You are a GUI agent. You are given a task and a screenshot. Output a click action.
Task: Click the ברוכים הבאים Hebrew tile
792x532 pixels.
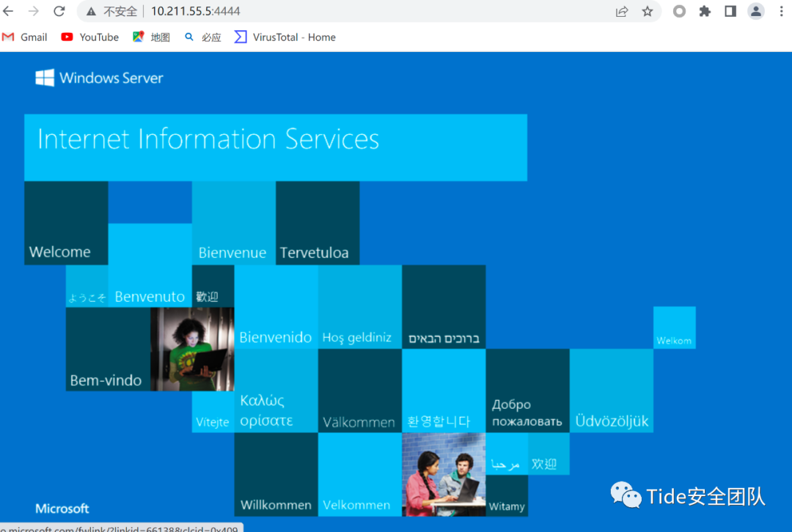coord(444,307)
